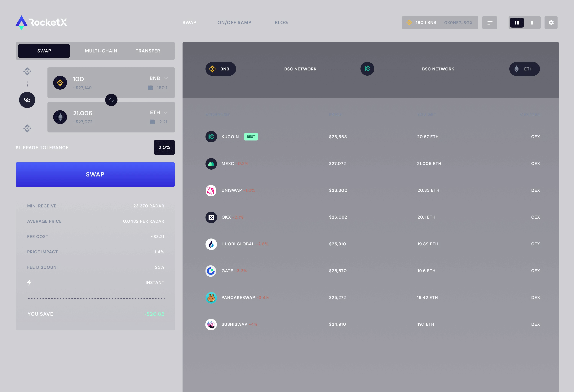This screenshot has height=392, width=574.
Task: Adjust the 2.0% slippage tolerance control
Action: tap(164, 147)
